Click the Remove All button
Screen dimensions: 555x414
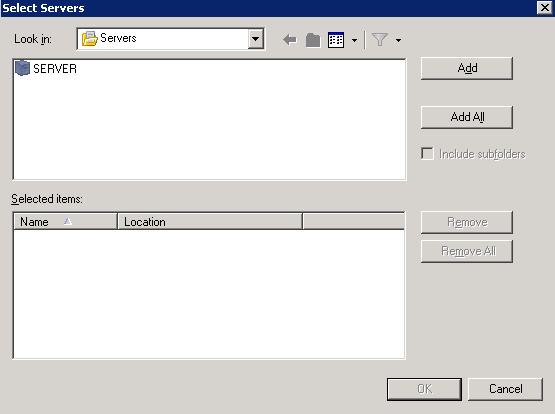[467, 251]
